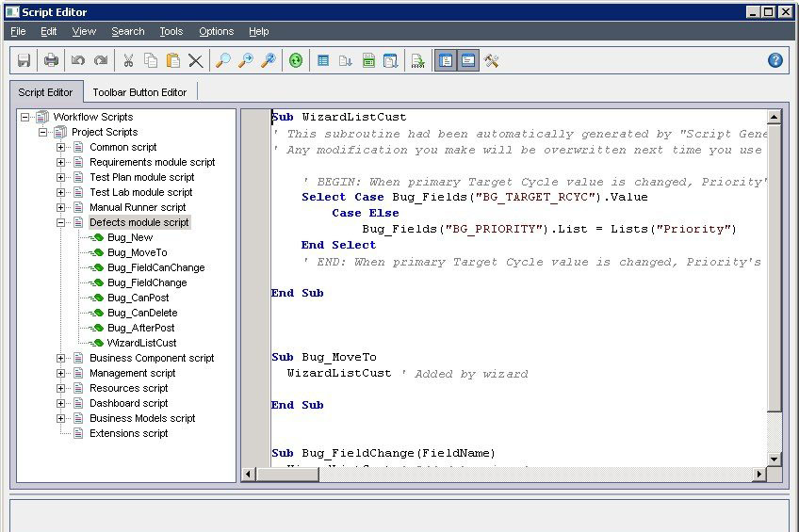Screen dimensions: 799x532
Task: Open the View menu
Action: tap(84, 32)
